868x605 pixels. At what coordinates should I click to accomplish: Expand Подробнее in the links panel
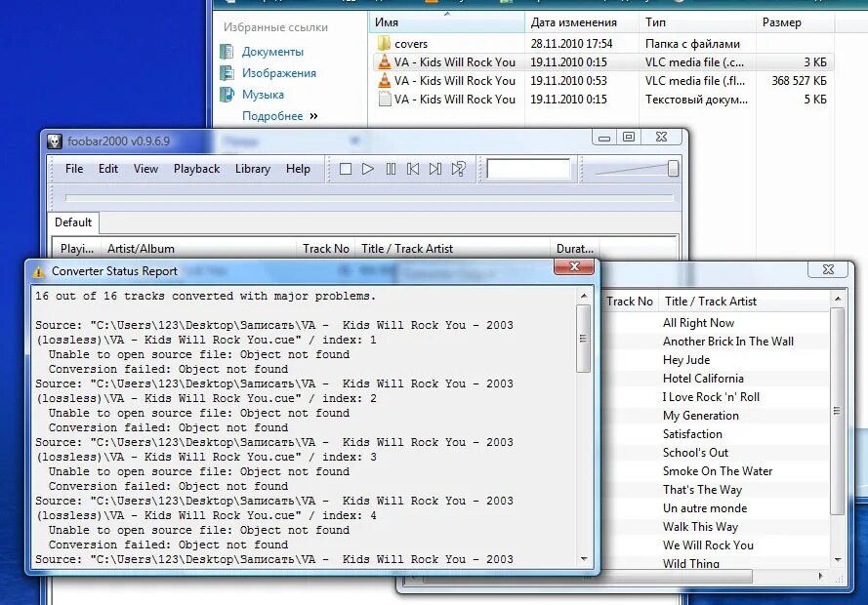point(280,115)
